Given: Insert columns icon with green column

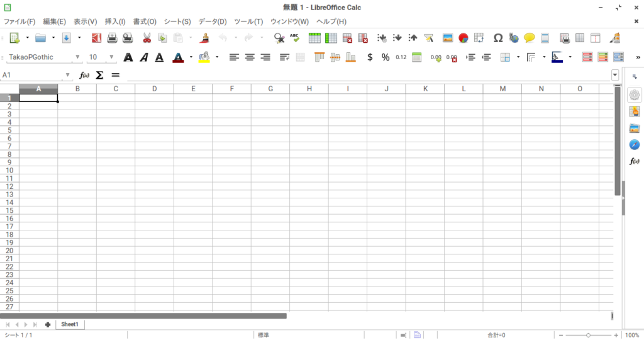Looking at the screenshot, I should (331, 38).
